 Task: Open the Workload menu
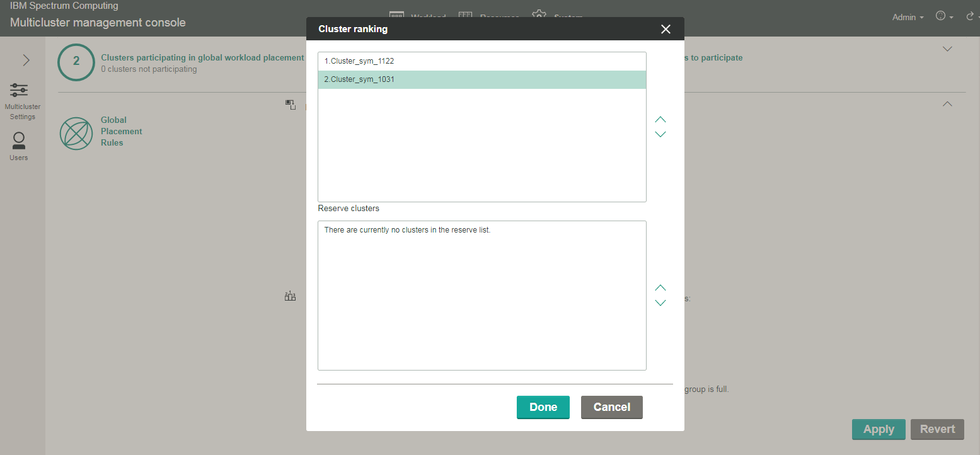pyautogui.click(x=417, y=17)
